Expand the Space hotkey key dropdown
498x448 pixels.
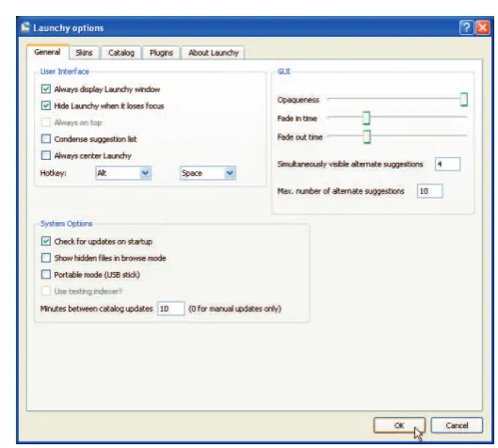[x=208, y=173]
